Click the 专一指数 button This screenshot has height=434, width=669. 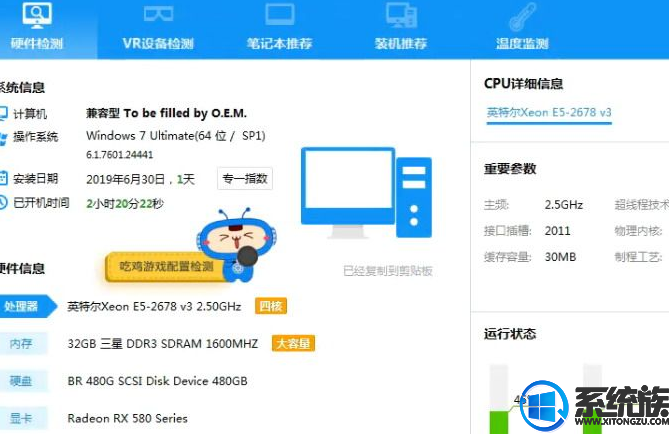point(245,178)
